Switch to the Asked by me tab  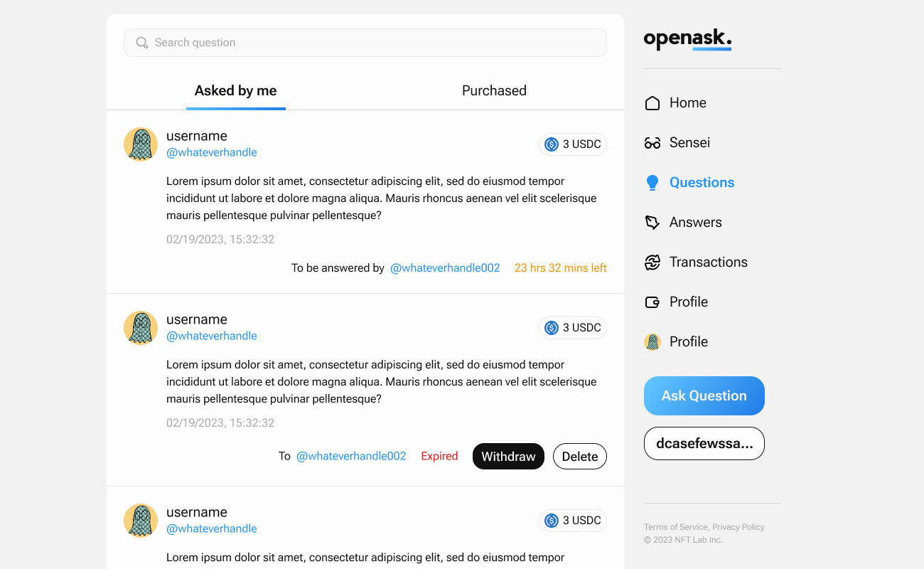pos(235,90)
